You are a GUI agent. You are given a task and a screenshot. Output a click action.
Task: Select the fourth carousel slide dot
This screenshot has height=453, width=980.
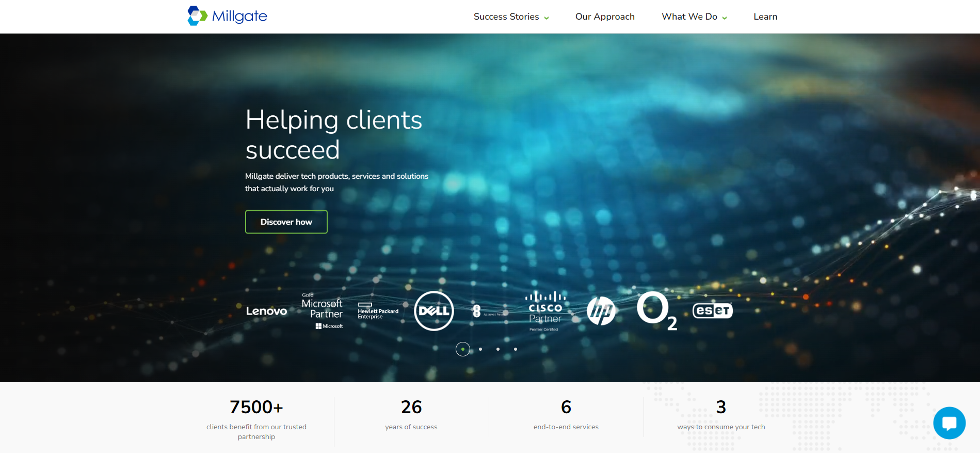[x=516, y=349]
